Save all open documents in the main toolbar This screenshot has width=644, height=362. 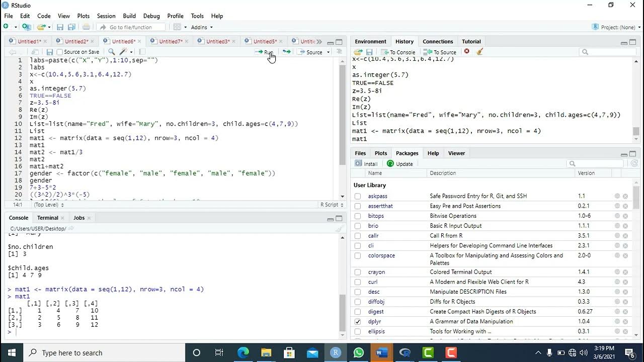pos(71,27)
